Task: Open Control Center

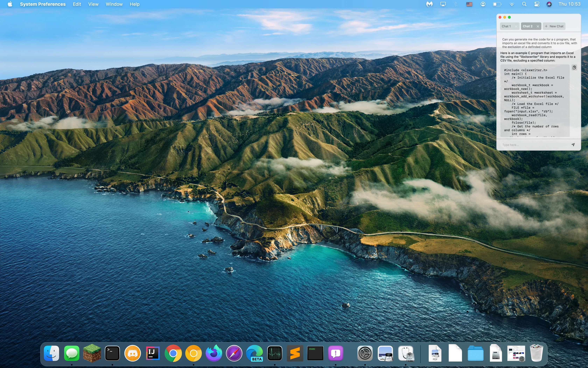Action: pyautogui.click(x=537, y=4)
